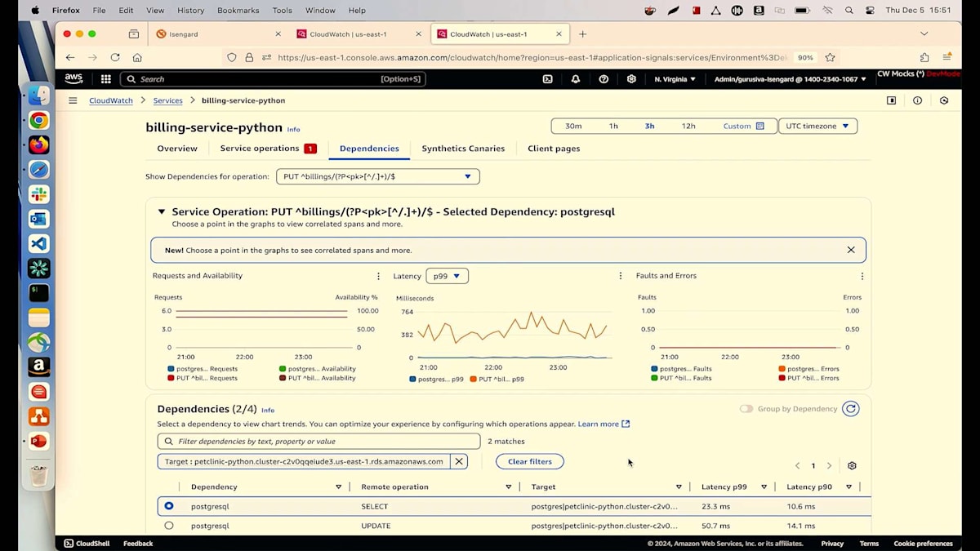Go to CloudWatch breadcrumb link
980x551 pixels.
[x=111, y=100]
